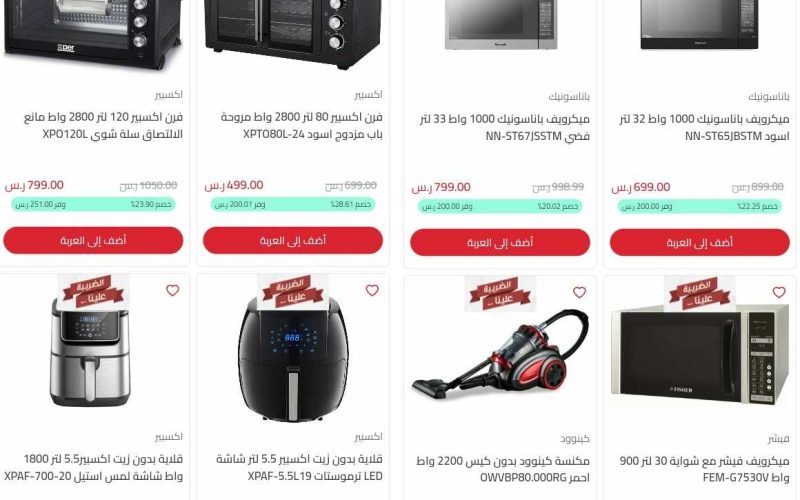Screen dimensions: 800x500
Task: Open Xper XPTO80L-24 oven title link
Action: 302,126
